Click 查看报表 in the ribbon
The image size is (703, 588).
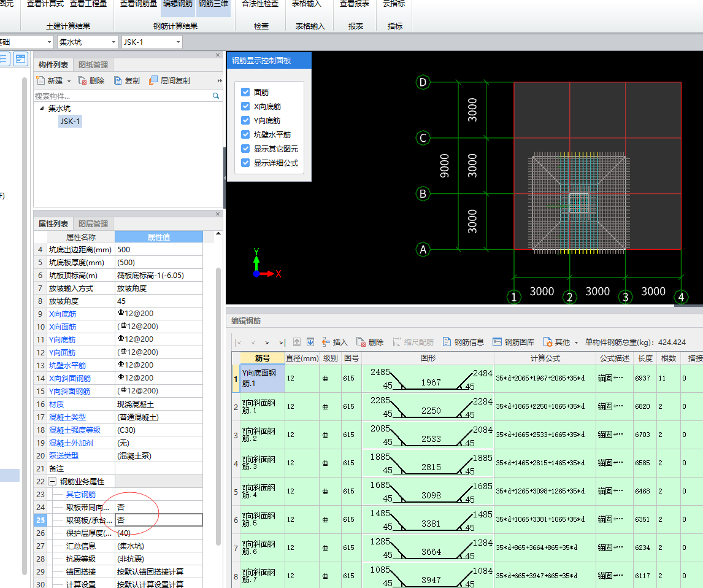[354, 4]
